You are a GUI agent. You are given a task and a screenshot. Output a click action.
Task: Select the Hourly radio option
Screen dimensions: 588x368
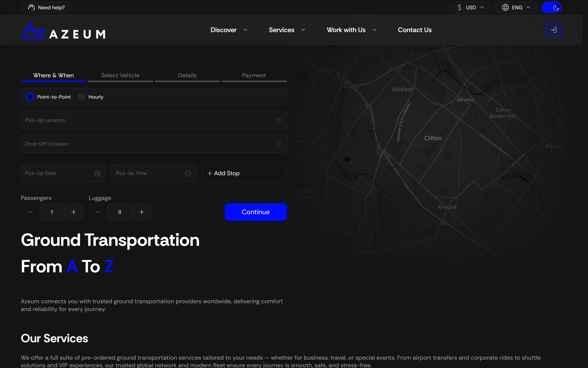[x=81, y=97]
